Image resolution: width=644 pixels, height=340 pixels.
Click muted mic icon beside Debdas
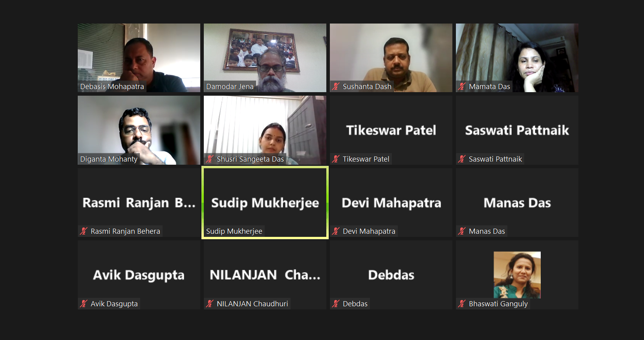click(x=336, y=304)
